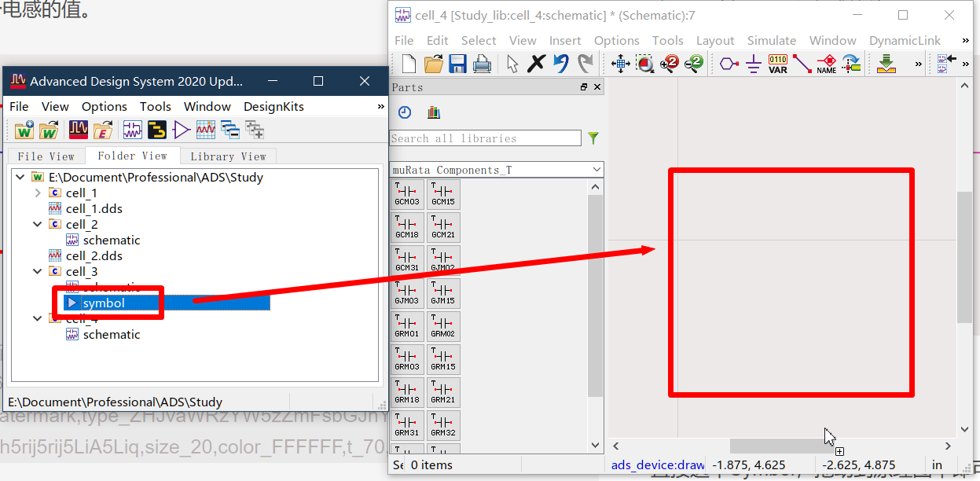Open library browser books icon in Parts

coord(433,112)
